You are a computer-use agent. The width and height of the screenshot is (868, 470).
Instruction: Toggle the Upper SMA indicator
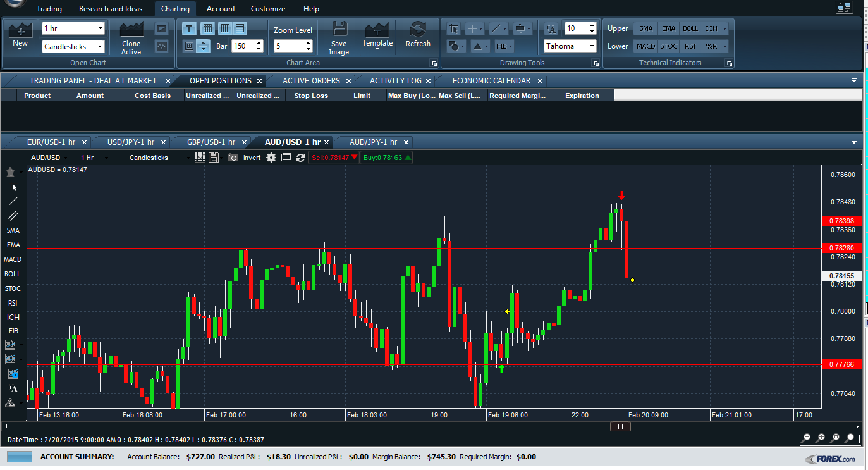[x=645, y=28]
